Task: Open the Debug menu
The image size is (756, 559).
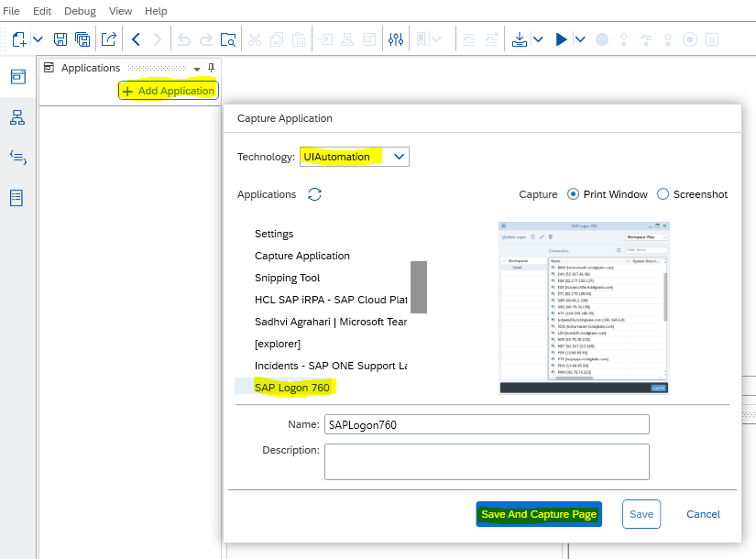Action: [x=80, y=11]
